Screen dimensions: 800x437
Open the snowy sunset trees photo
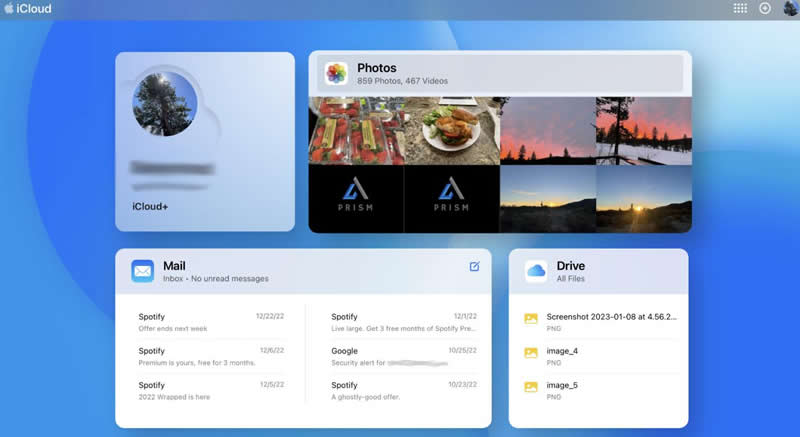pyautogui.click(x=644, y=131)
